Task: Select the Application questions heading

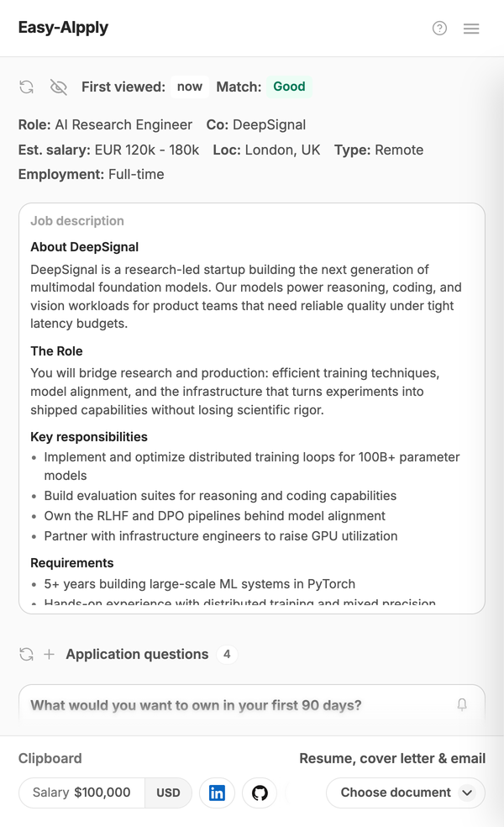Action: point(137,654)
